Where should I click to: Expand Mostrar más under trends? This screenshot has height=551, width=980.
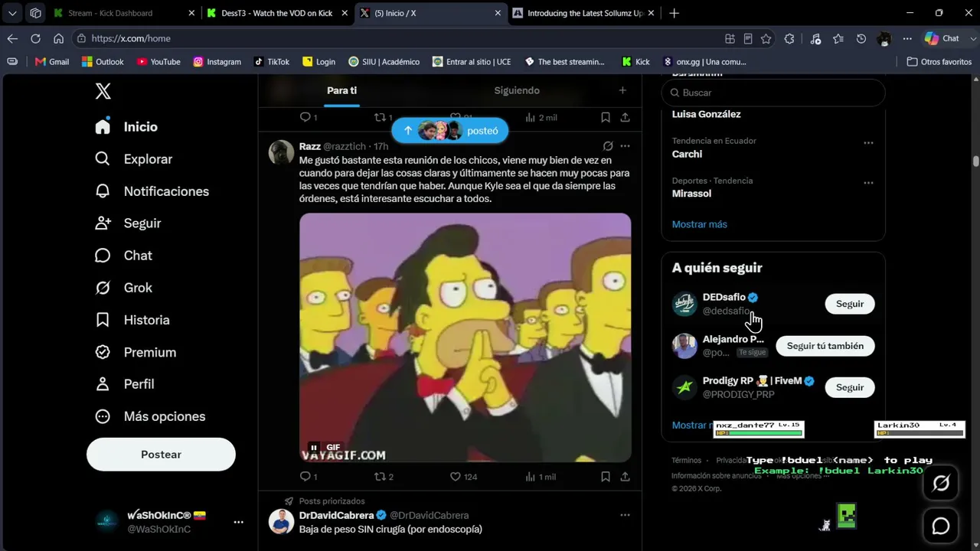(700, 224)
